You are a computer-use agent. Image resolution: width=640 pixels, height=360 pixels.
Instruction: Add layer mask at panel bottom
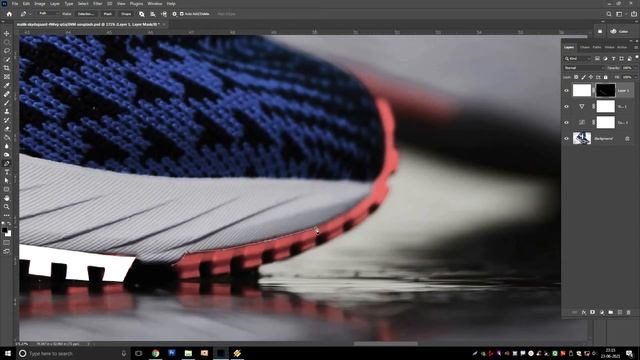(593, 312)
